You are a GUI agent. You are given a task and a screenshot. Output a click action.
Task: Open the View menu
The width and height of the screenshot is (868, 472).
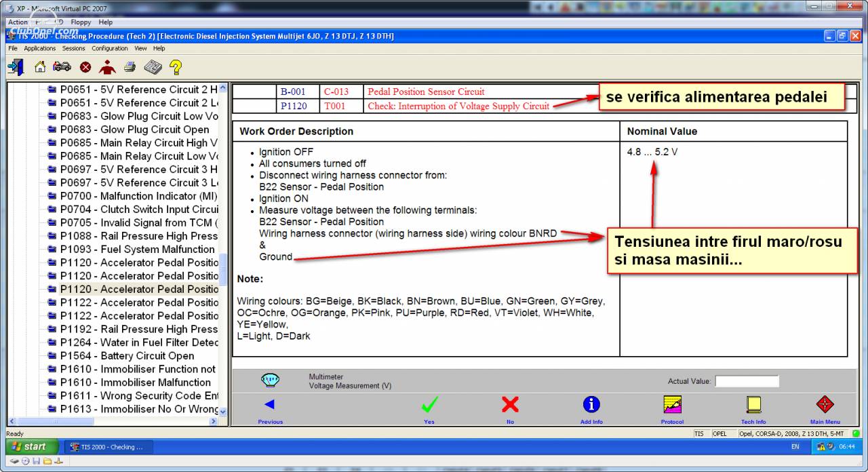click(x=140, y=48)
